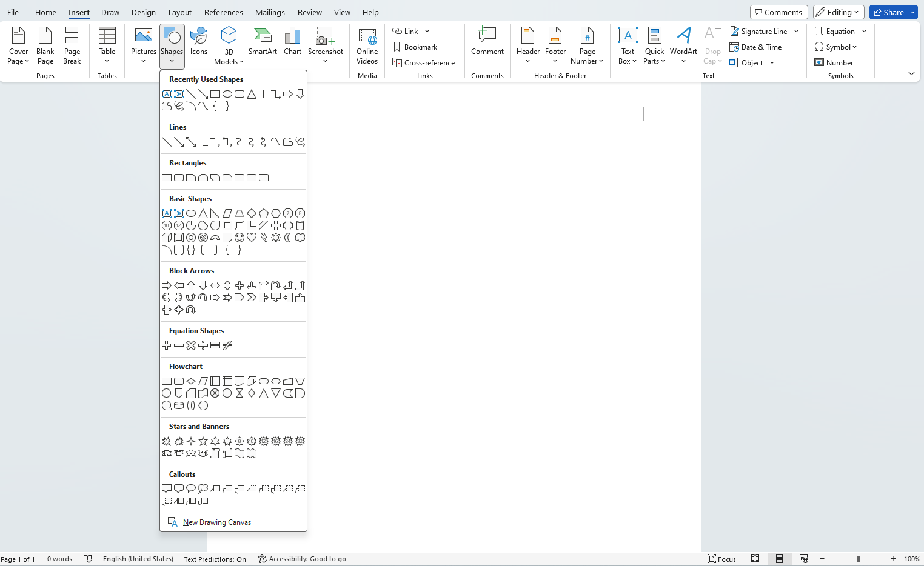Switch to the Design tab
The height and width of the screenshot is (566, 924).
(x=144, y=12)
